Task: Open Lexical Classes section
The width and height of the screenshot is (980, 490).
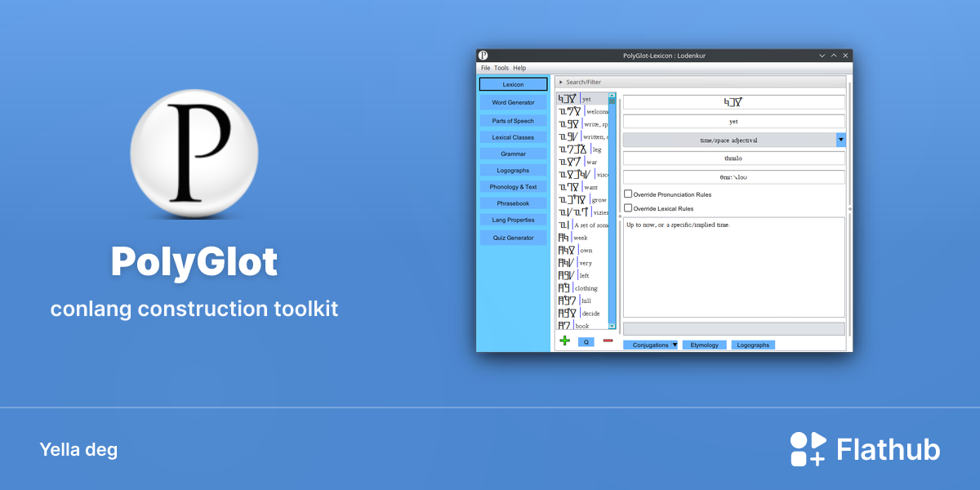Action: [x=514, y=137]
